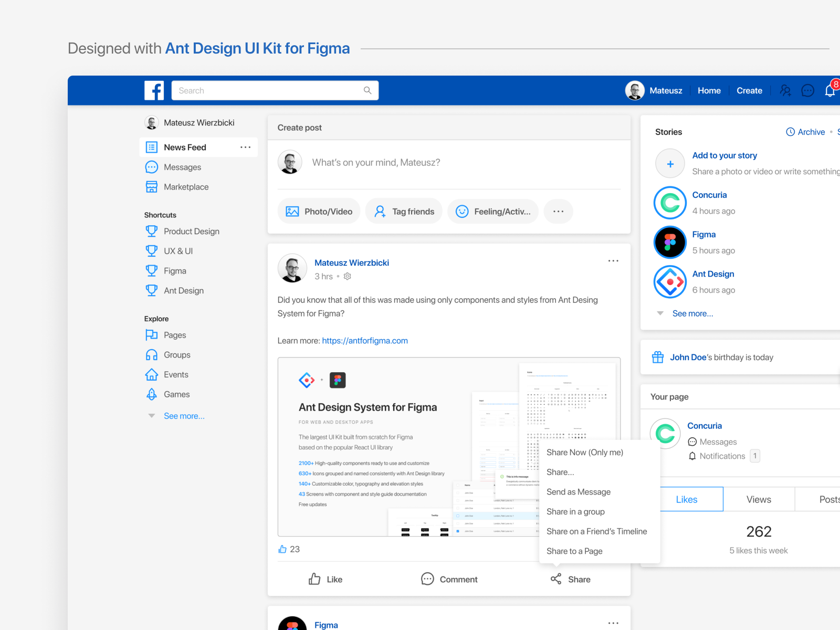Click the Product Design trophy icon
This screenshot has width=840, height=630.
click(x=152, y=231)
